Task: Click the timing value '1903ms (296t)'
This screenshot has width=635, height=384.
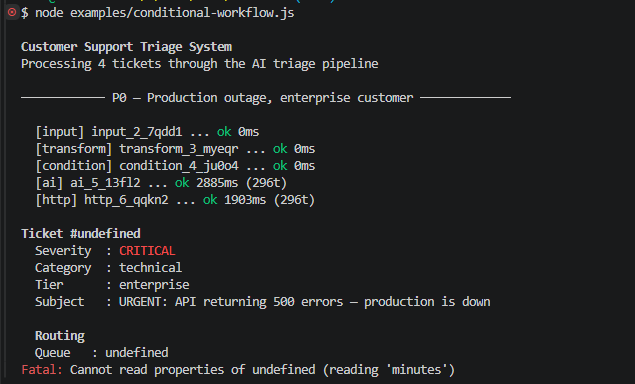Action: (269, 200)
